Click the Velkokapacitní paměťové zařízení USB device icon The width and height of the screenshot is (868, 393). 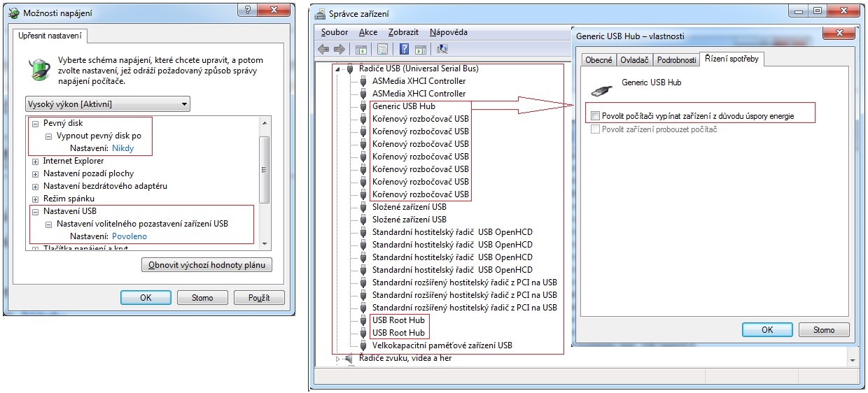363,345
